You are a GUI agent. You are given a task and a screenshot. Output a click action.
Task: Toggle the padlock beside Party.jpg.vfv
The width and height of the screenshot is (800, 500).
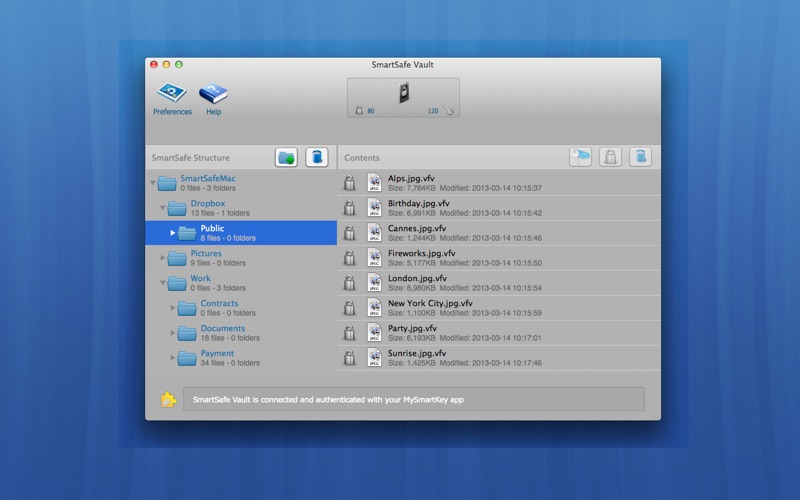350,332
